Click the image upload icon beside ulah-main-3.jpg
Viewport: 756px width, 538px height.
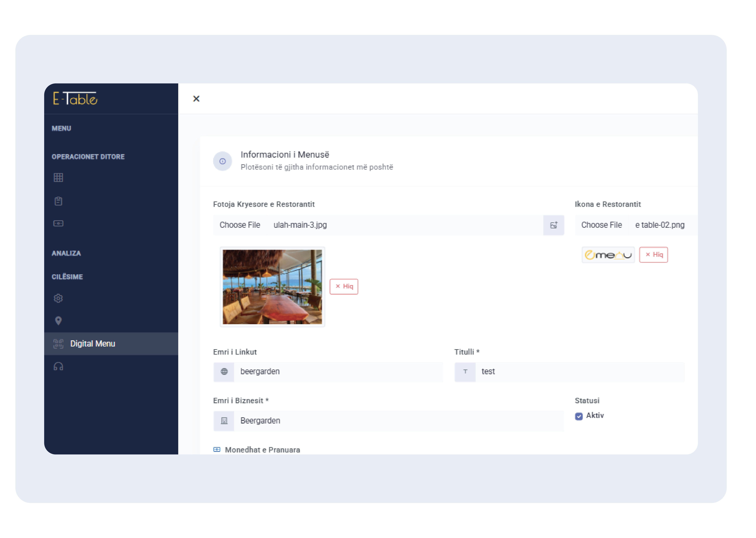(x=553, y=225)
